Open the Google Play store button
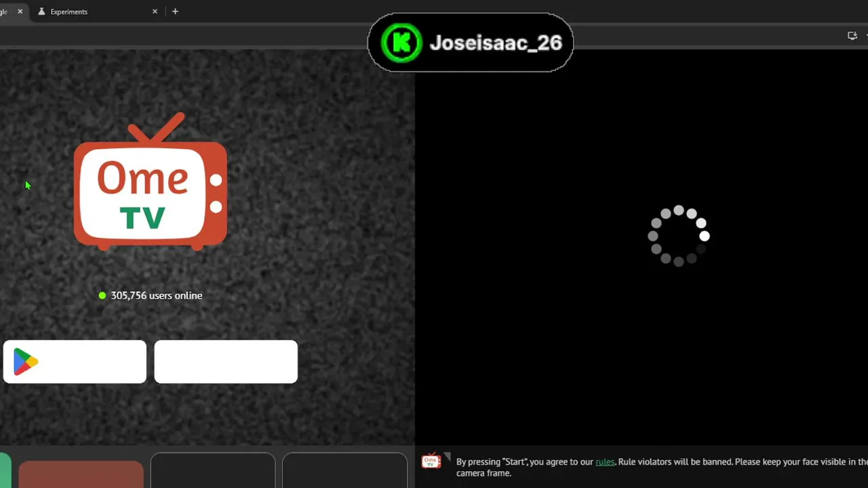 [75, 362]
